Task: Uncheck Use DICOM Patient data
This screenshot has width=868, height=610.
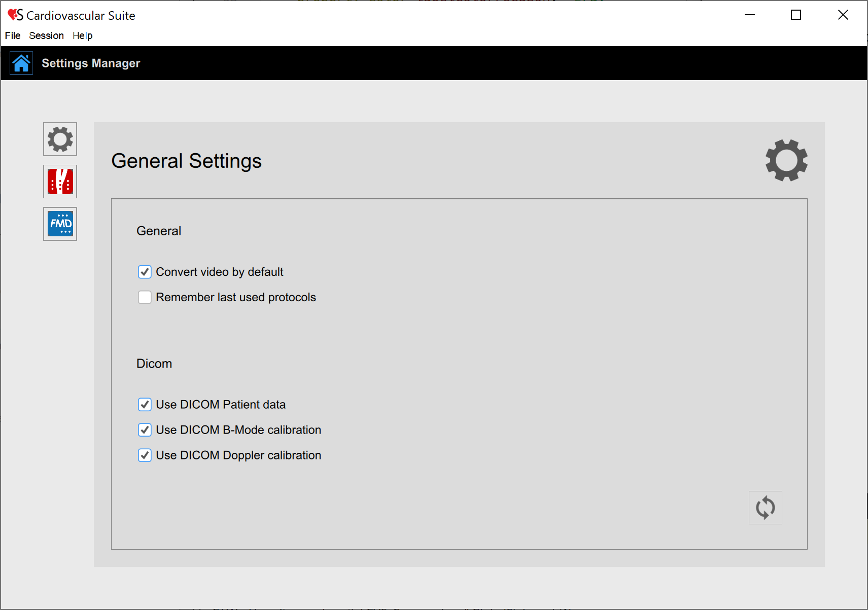Action: click(x=145, y=405)
